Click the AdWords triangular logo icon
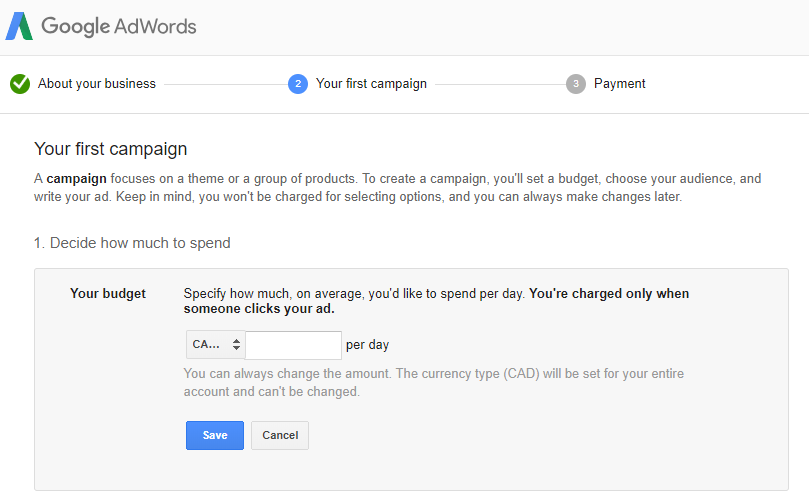Viewport: 809px width, 501px height. 19,26
